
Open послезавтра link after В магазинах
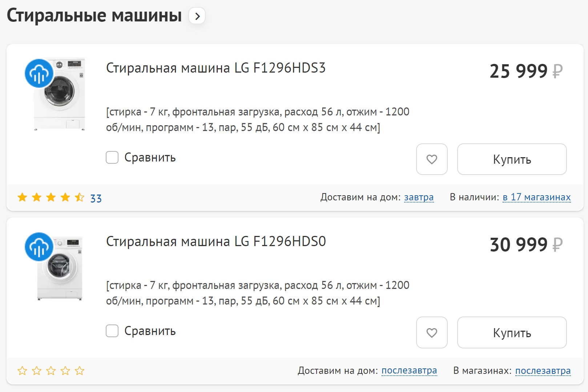543,371
